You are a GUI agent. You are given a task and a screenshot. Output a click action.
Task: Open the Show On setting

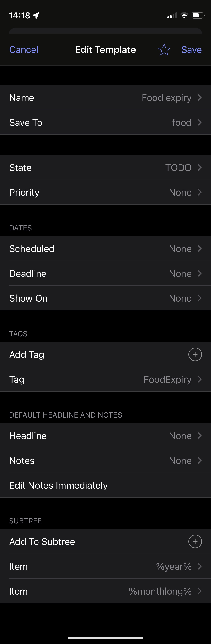tap(105, 298)
